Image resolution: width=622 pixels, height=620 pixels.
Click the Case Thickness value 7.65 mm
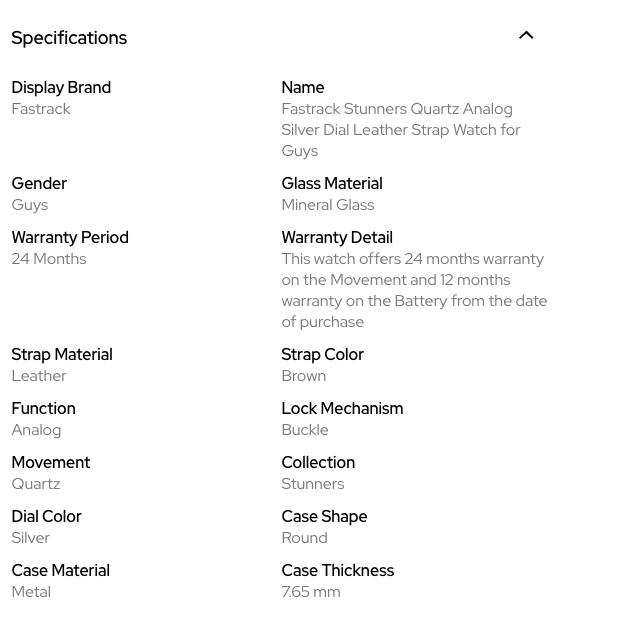(311, 592)
